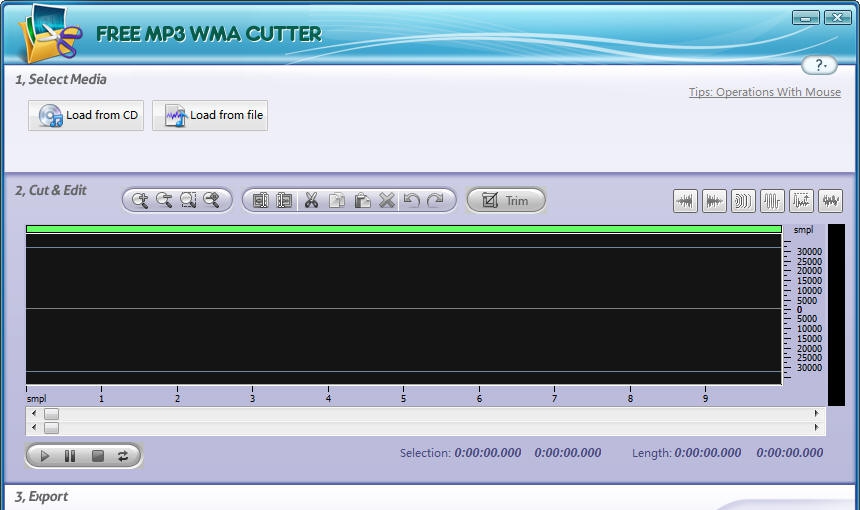Click timeline ruler mark 1
This screenshot has width=860, height=510.
pyautogui.click(x=101, y=399)
